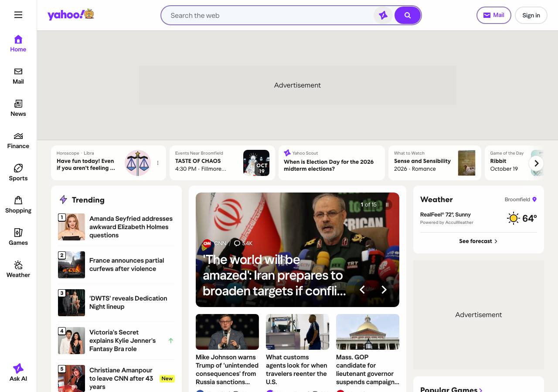Open the Mass. GOP candidate article
558x392 pixels.
coord(367,369)
